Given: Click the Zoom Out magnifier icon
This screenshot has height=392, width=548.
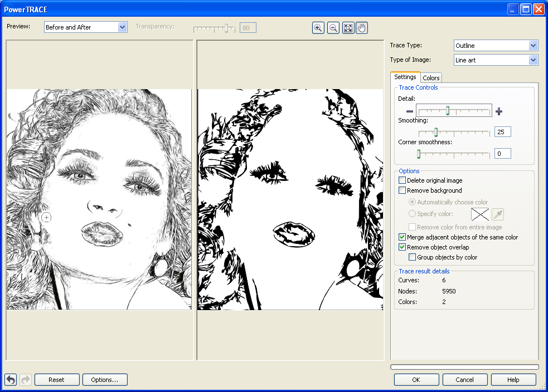Looking at the screenshot, I should [x=333, y=28].
